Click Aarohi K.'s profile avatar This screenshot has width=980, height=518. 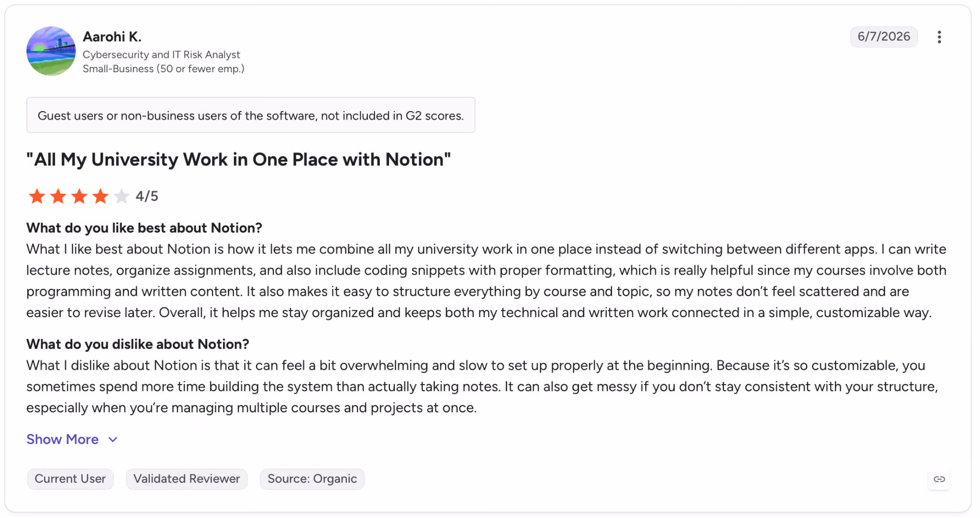pyautogui.click(x=51, y=51)
